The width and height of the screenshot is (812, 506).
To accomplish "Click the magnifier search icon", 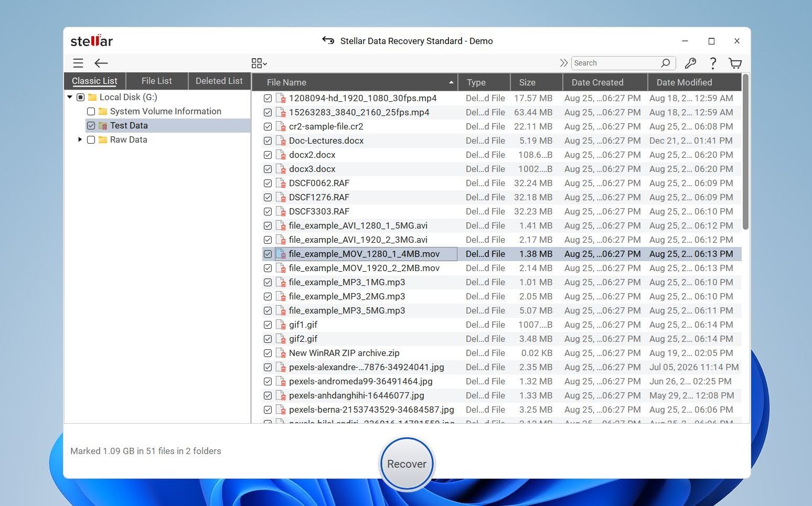I will pos(665,63).
